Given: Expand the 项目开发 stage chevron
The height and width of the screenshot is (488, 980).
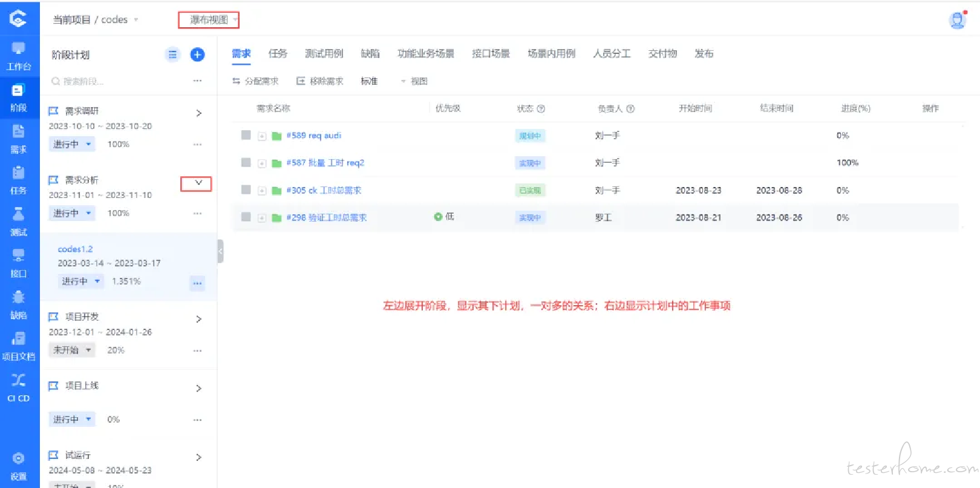Looking at the screenshot, I should point(198,319).
